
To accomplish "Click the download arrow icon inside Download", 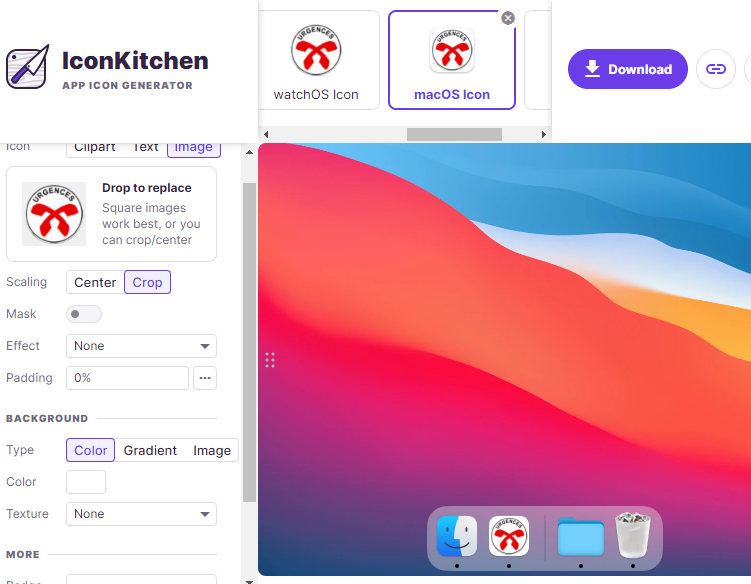I will coord(592,69).
